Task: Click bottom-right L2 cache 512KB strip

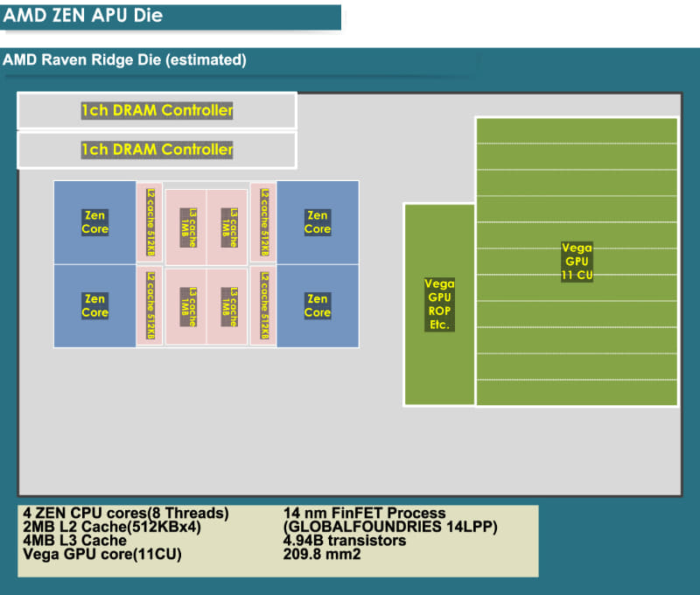Action: [x=264, y=305]
